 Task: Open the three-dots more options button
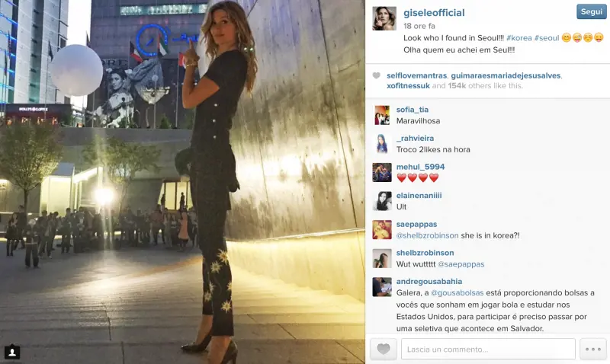593,349
